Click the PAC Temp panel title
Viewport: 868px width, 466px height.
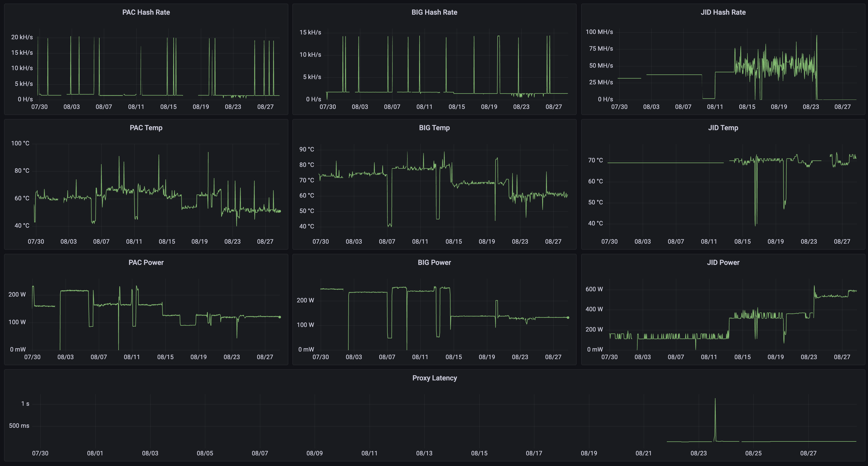146,128
